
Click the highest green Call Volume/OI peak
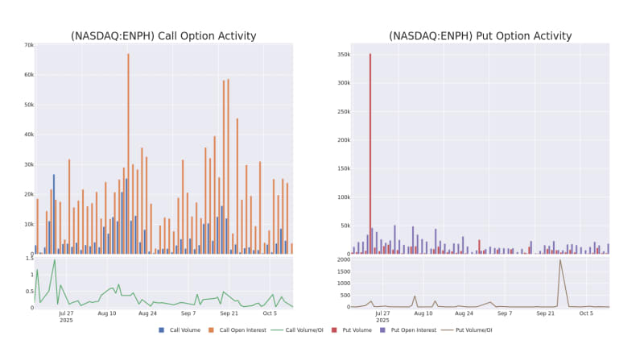(x=55, y=260)
